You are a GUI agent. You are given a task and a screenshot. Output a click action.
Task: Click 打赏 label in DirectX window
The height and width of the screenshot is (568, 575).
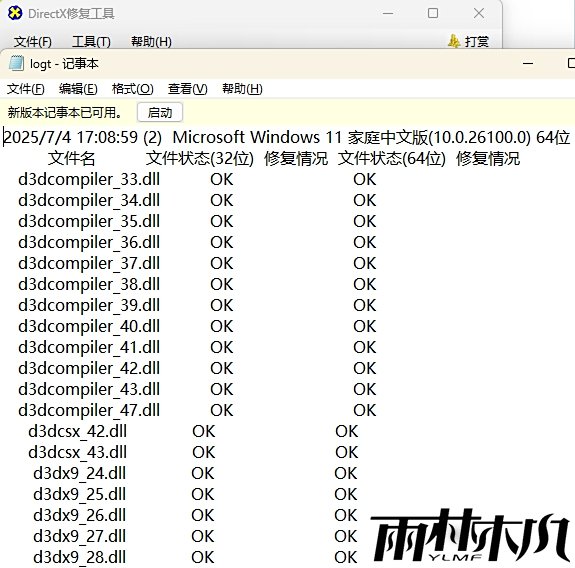click(477, 41)
